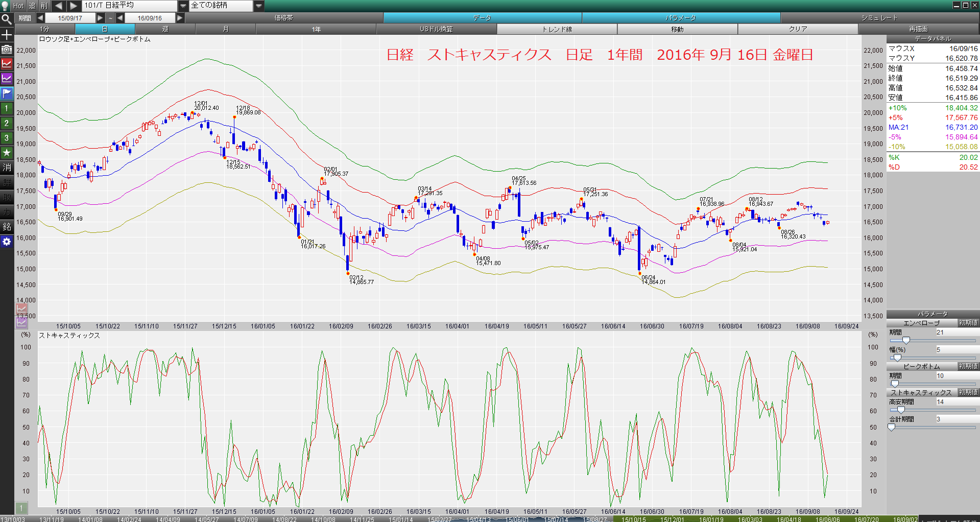Switch to データ tab
This screenshot has height=522, width=980.
tap(482, 18)
